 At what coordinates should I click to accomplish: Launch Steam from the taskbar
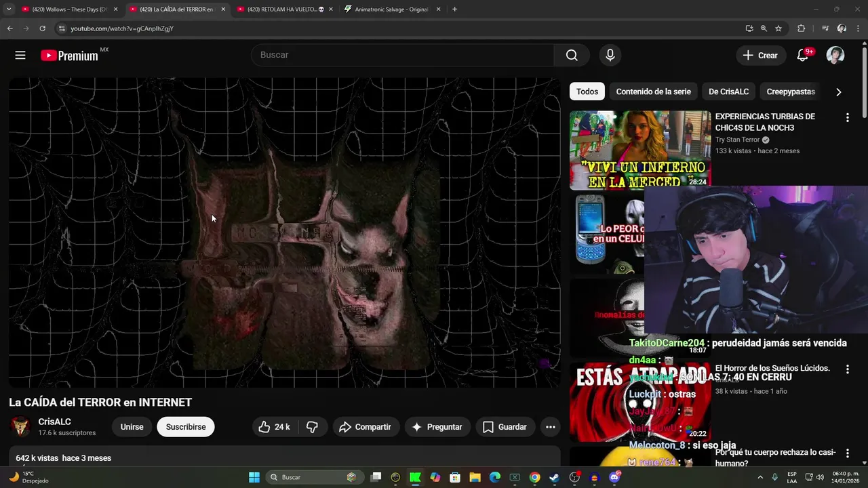click(x=554, y=477)
